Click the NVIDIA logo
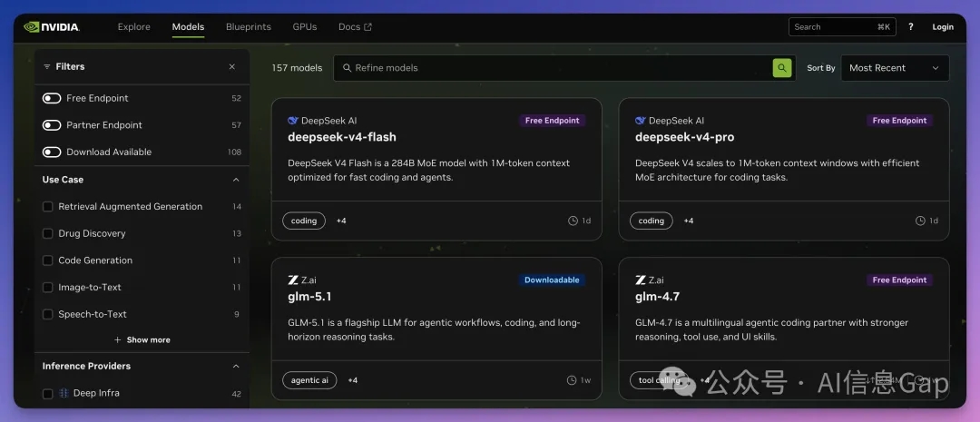 pyautogui.click(x=51, y=27)
